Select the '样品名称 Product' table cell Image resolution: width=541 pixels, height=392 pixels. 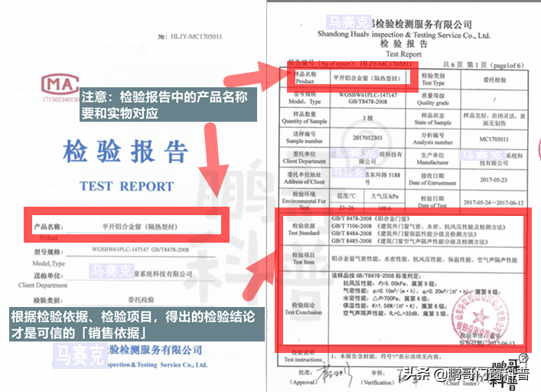click(x=305, y=77)
